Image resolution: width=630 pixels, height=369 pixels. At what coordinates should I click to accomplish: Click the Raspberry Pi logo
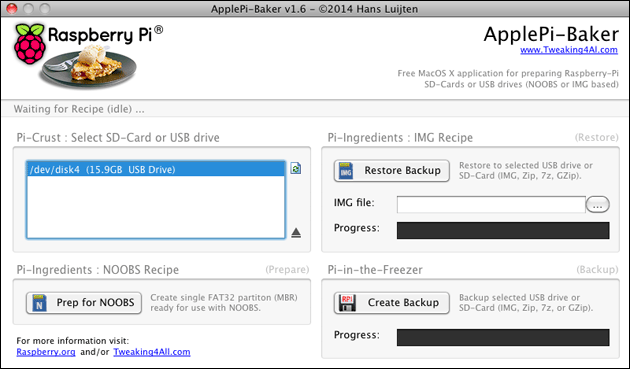[29, 43]
